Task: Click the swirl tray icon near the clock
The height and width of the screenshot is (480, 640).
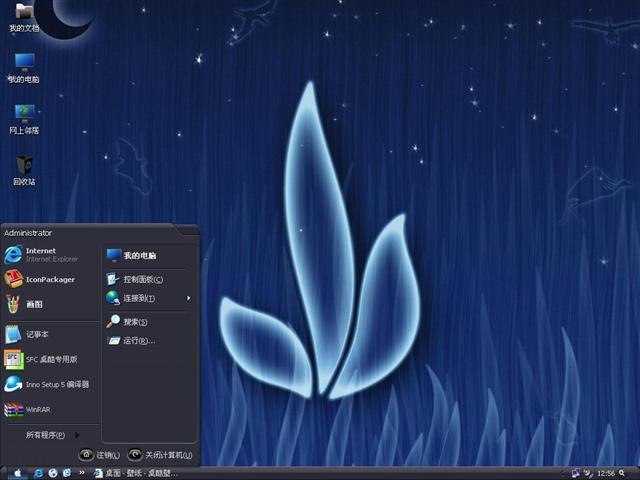Action: click(x=588, y=473)
